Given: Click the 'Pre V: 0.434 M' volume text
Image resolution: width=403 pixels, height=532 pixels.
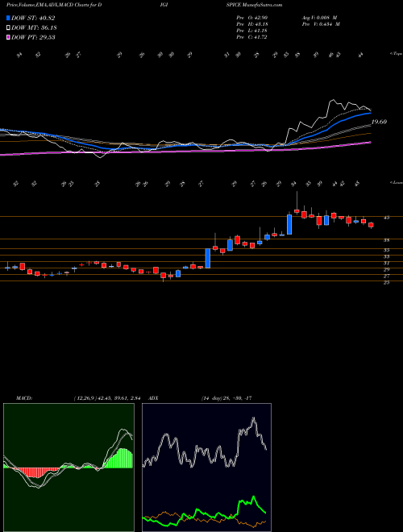Looking at the screenshot, I should (321, 24).
